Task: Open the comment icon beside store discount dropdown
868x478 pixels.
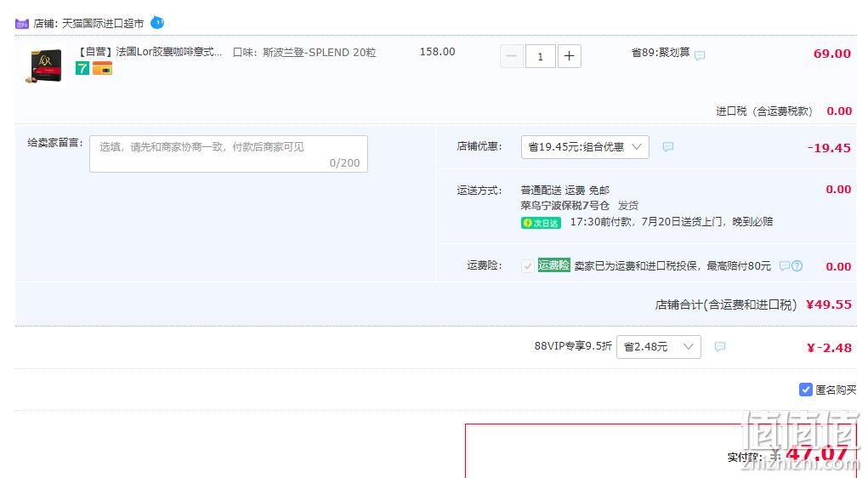Action: pyautogui.click(x=668, y=147)
